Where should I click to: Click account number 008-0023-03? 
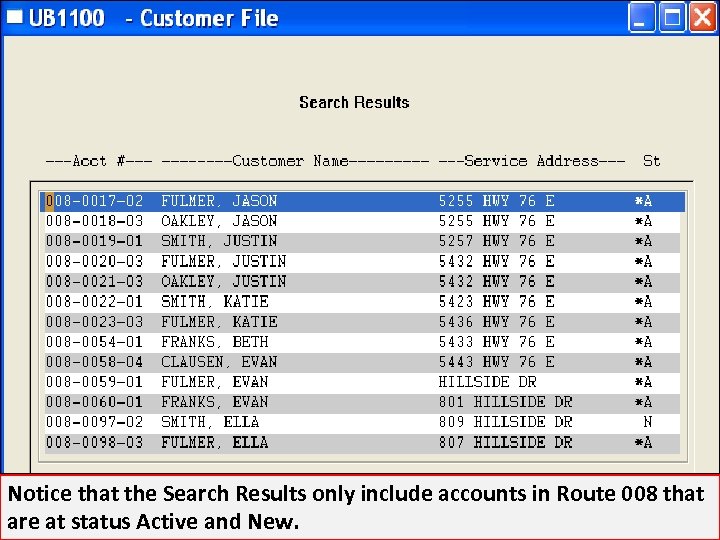[94, 322]
